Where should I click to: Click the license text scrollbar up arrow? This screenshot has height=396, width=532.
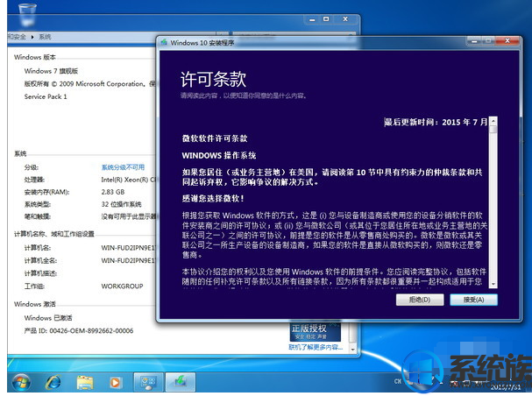point(493,121)
